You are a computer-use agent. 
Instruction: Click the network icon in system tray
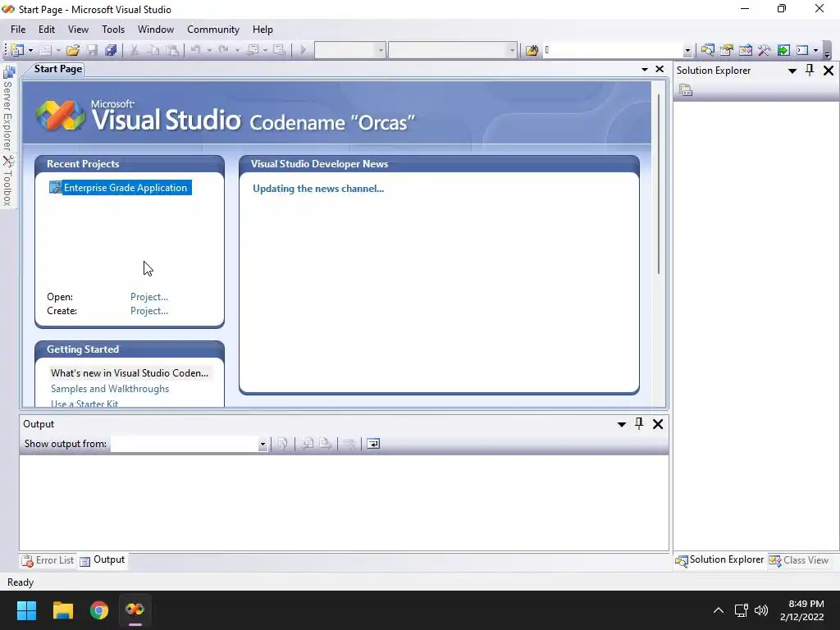pyautogui.click(x=741, y=610)
